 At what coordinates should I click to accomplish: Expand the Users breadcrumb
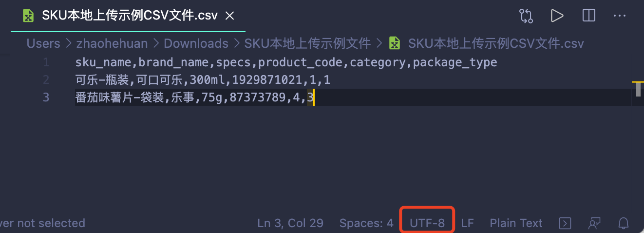[x=43, y=43]
